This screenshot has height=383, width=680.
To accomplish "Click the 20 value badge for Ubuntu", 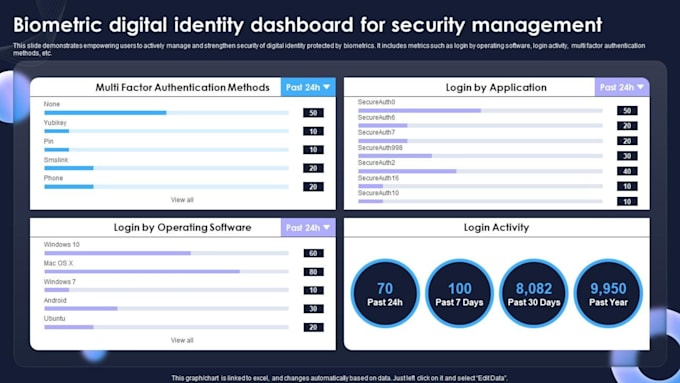I will [x=314, y=327].
